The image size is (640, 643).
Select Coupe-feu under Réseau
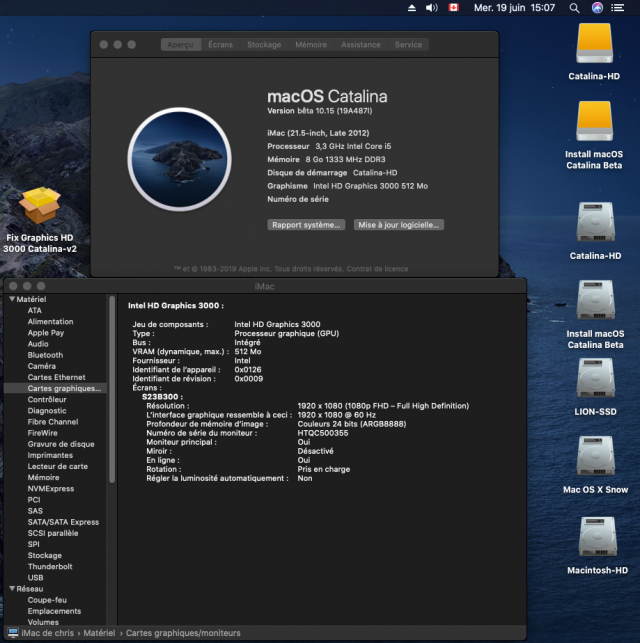[47, 600]
